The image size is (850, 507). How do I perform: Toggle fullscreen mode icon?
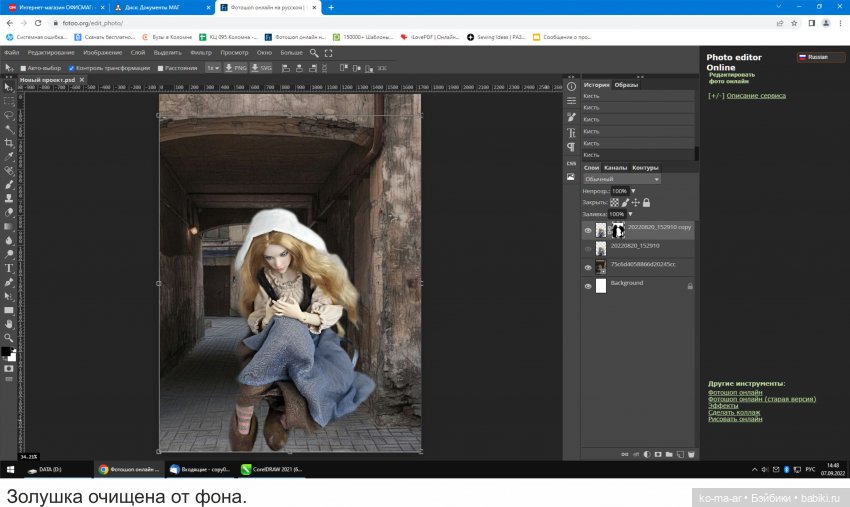tap(328, 53)
